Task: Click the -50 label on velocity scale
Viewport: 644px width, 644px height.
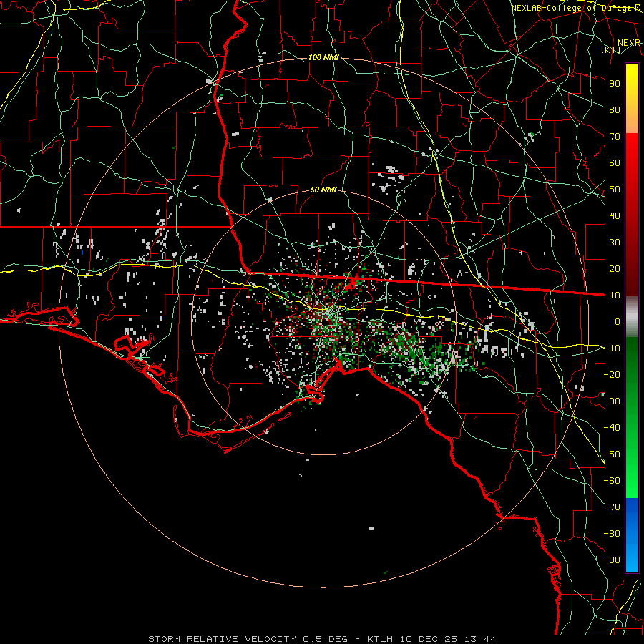Action: (x=612, y=454)
